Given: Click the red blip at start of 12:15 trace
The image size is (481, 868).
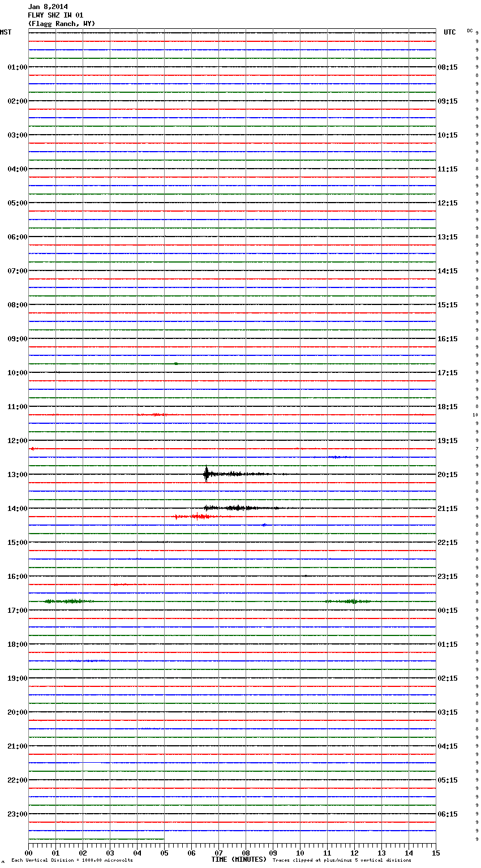Looking at the screenshot, I should pyautogui.click(x=32, y=449).
